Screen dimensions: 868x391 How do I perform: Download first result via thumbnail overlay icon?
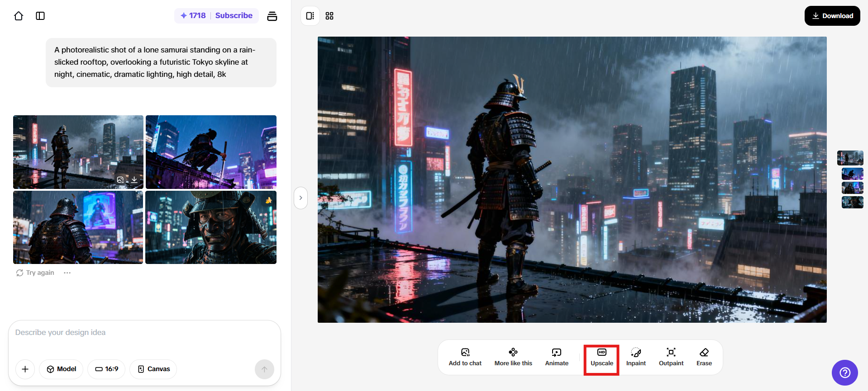coord(134,179)
